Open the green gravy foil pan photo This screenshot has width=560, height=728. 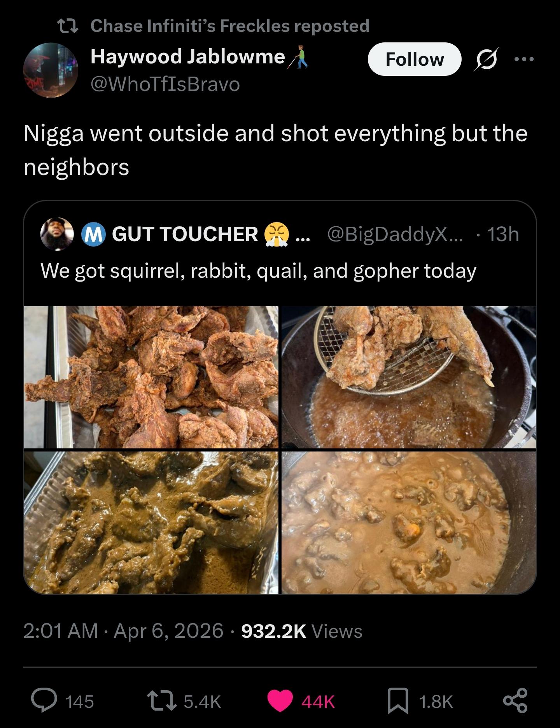pos(151,522)
